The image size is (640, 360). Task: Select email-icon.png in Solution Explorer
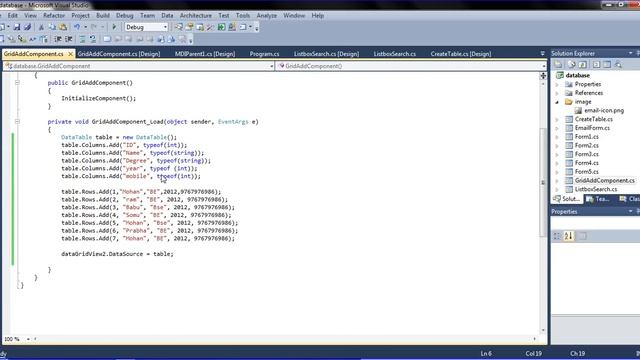[x=604, y=111]
